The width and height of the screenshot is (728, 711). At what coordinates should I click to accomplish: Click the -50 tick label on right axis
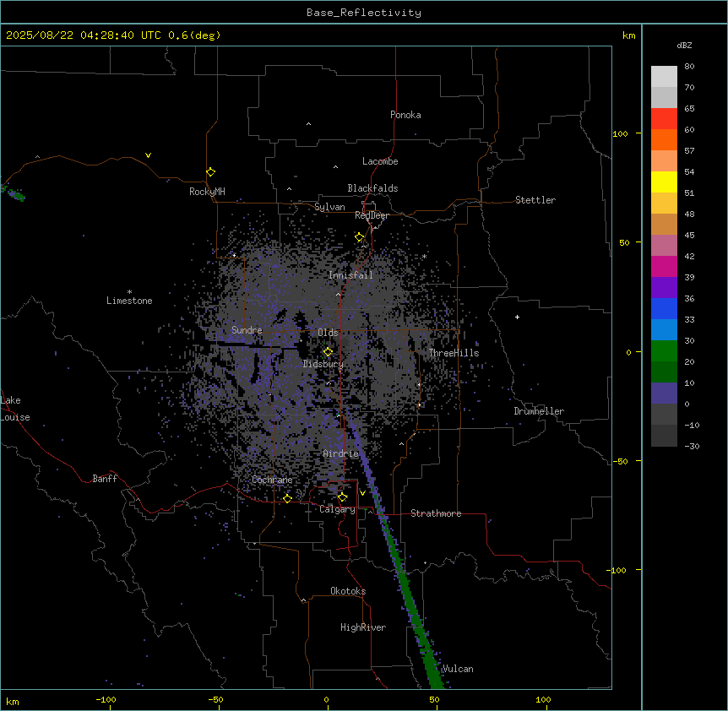click(x=620, y=461)
